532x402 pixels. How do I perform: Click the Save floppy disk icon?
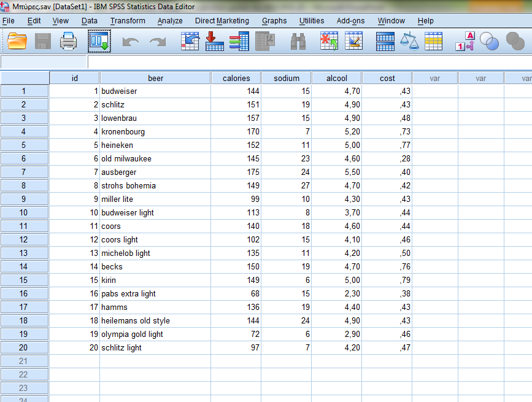tap(43, 41)
